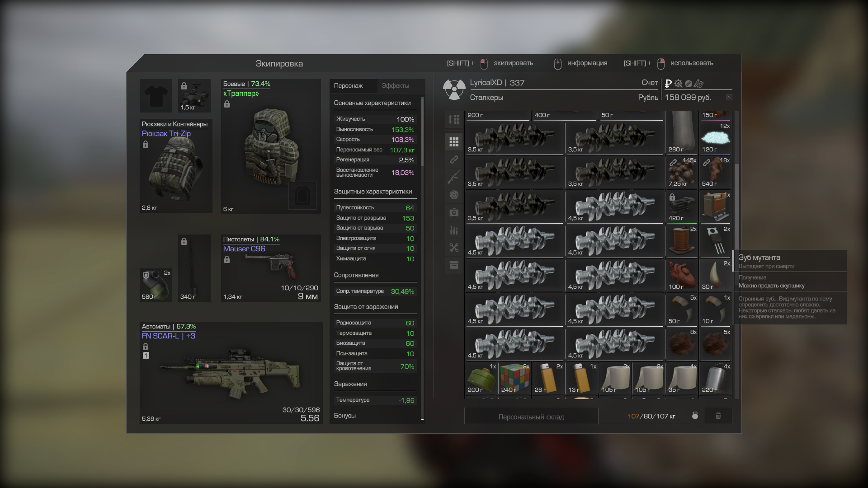Click the kettlebell weight icon
The image size is (868, 488).
pos(695,415)
